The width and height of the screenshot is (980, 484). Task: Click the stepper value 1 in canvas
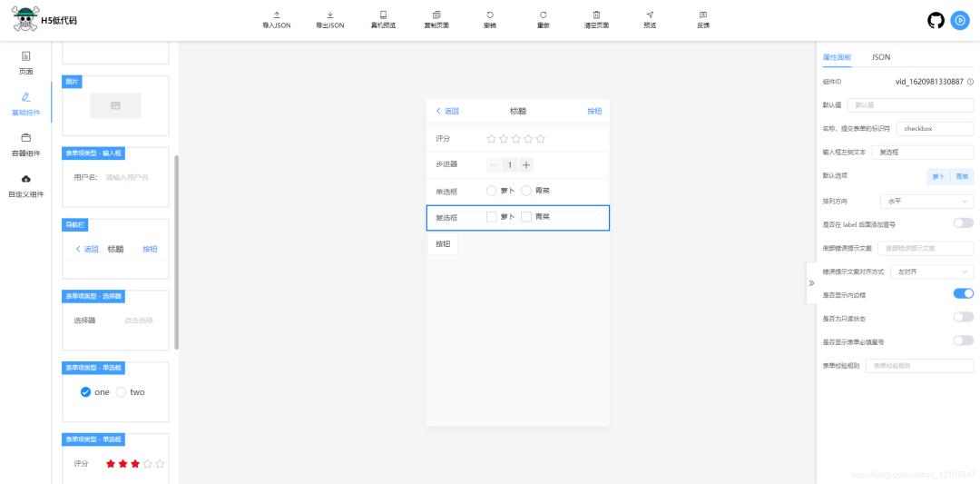pyautogui.click(x=510, y=165)
